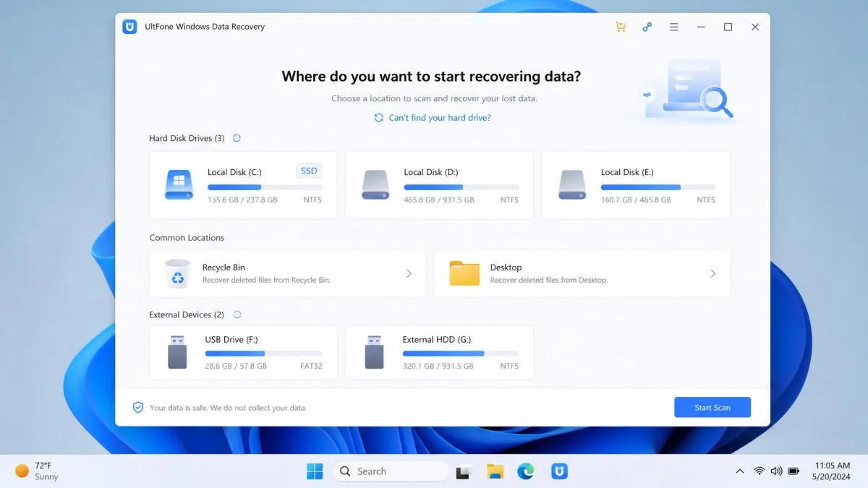Open Task View from the taskbar
868x488 pixels.
click(x=464, y=471)
